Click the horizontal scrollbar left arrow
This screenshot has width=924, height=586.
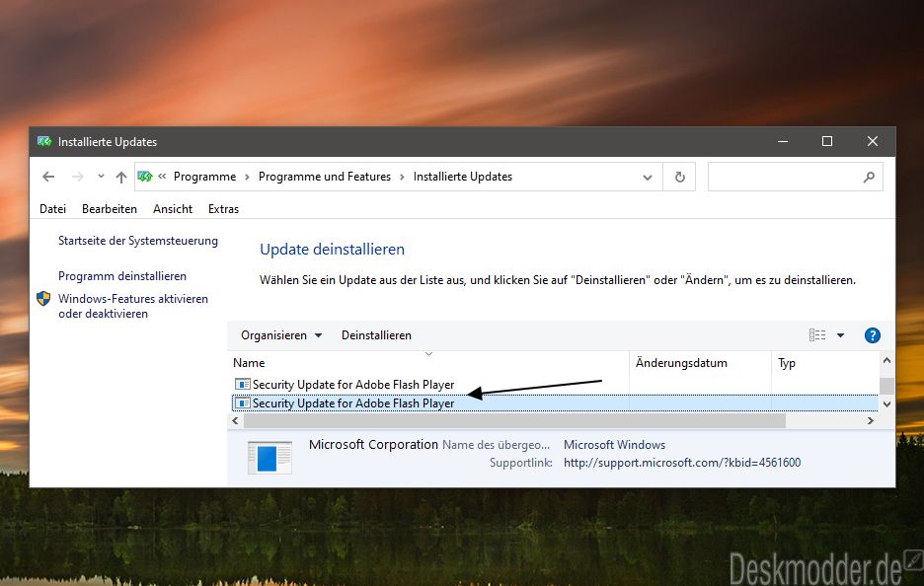point(235,420)
